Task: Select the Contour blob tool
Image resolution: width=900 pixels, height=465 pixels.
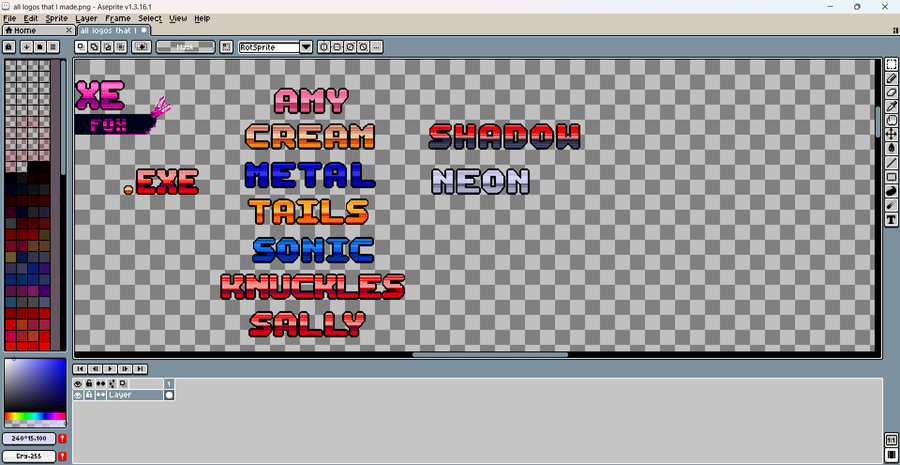Action: [x=891, y=191]
